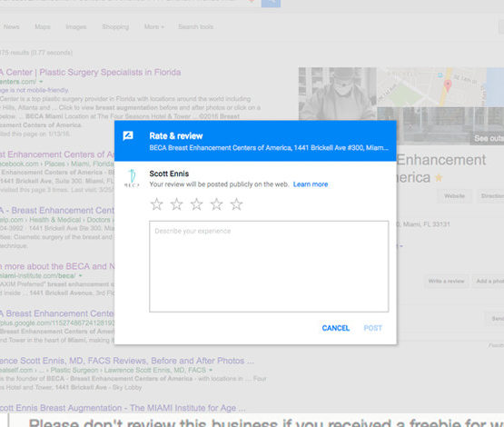Click the BECA profile avatar in dialog
Screen dimensions: 504x427
coord(132,178)
